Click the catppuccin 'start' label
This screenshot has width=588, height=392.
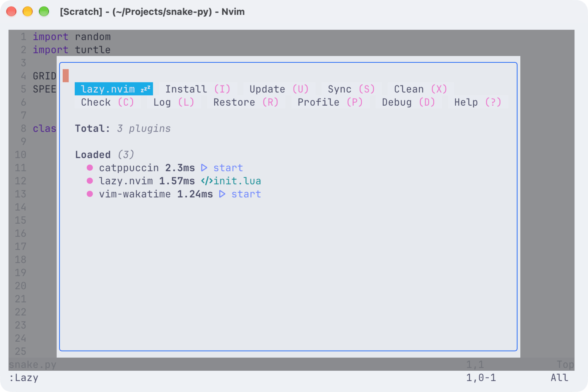pyautogui.click(x=228, y=168)
